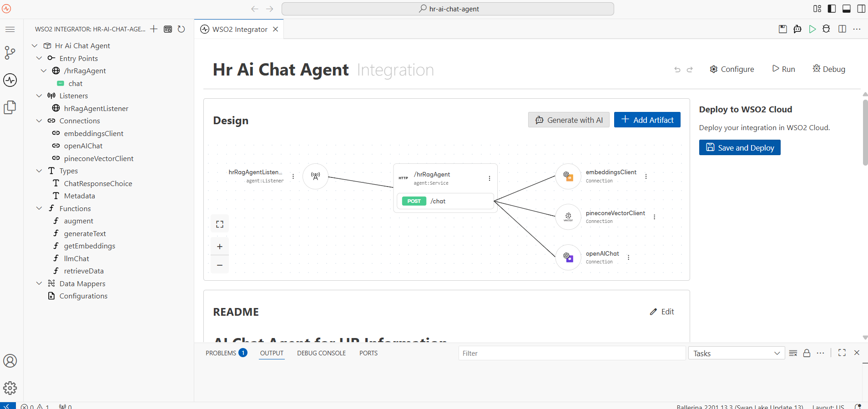Click the Run button in header
The image size is (868, 409).
pos(783,69)
